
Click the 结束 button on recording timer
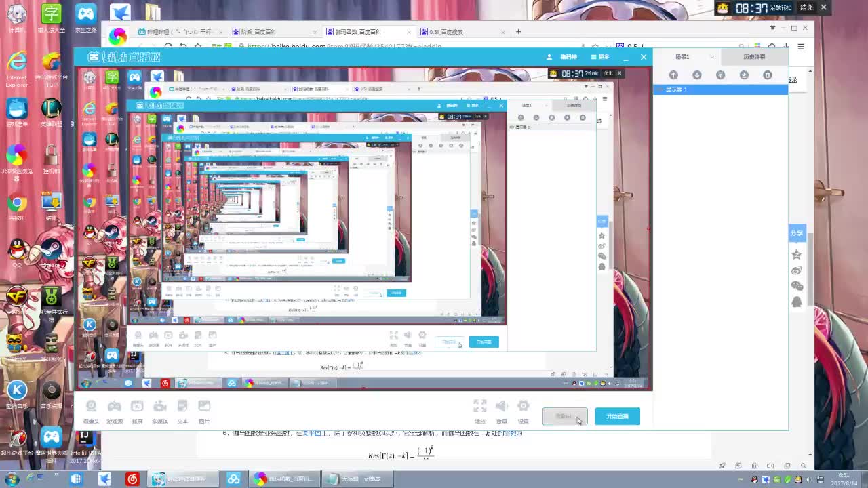click(x=806, y=7)
